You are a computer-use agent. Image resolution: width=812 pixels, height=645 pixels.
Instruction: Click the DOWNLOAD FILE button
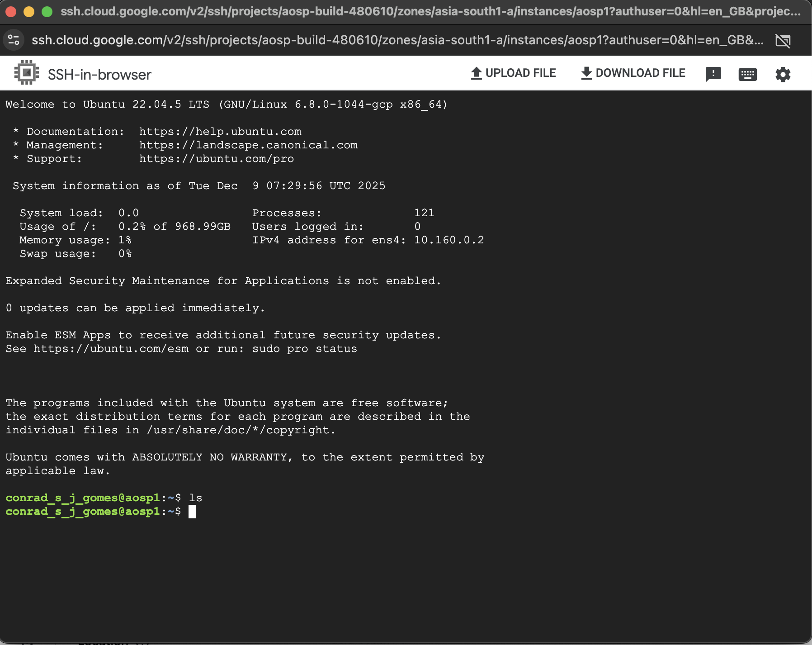click(x=640, y=73)
